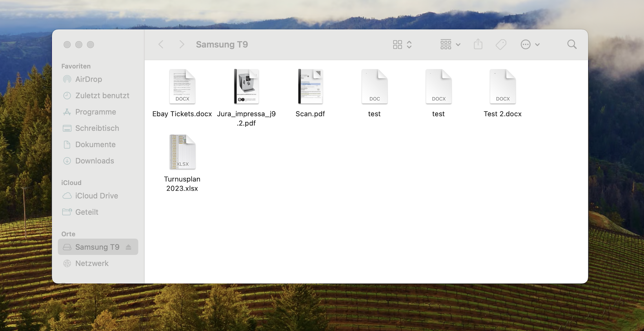Select the Jura_impressa_j9.2.pdf file
The image size is (644, 331).
point(246,98)
